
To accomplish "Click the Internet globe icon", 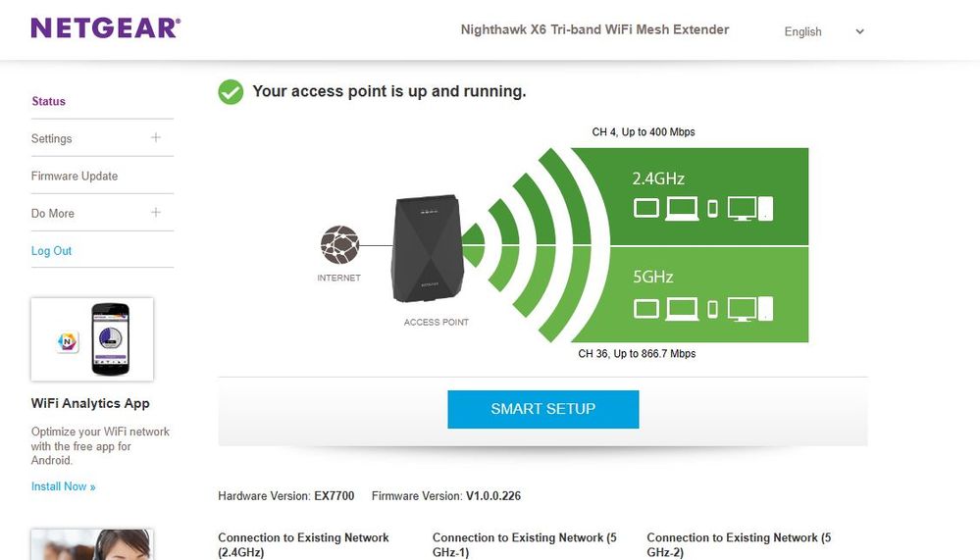I will (x=339, y=243).
